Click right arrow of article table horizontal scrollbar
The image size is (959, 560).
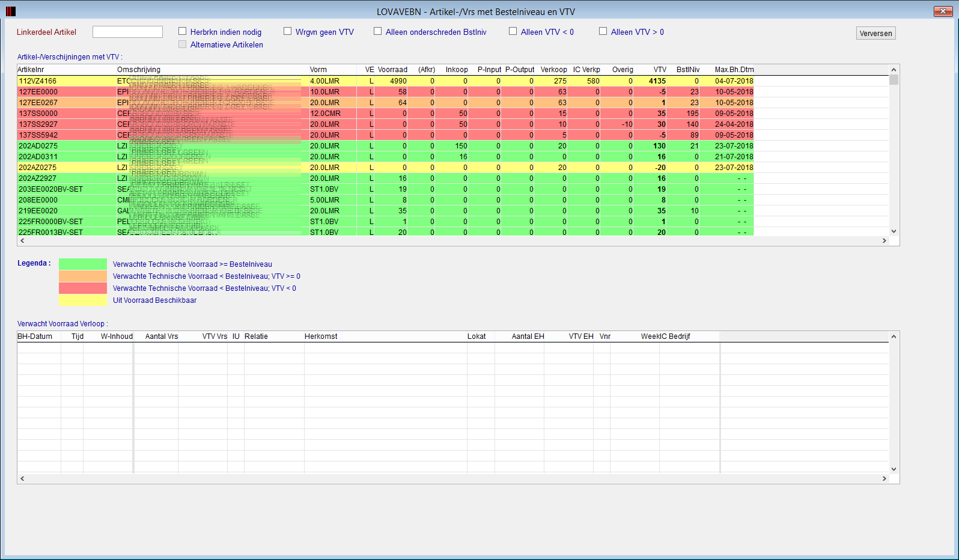[x=884, y=240]
